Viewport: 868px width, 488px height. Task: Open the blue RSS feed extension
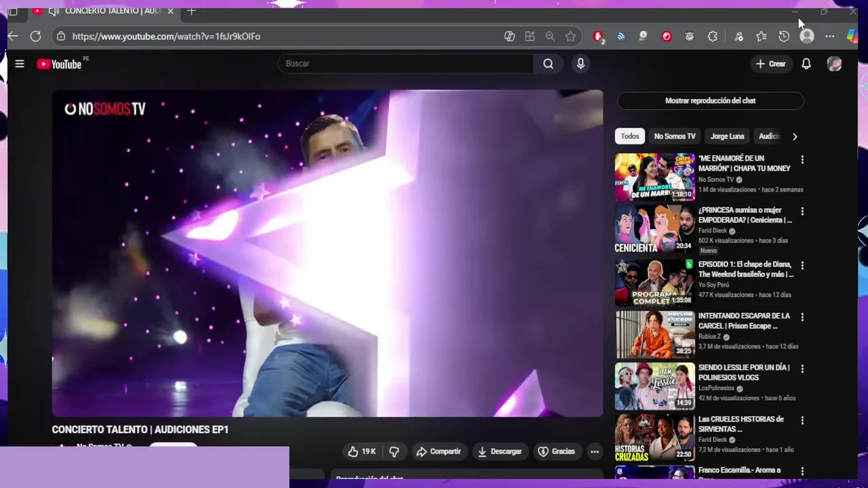(x=620, y=37)
